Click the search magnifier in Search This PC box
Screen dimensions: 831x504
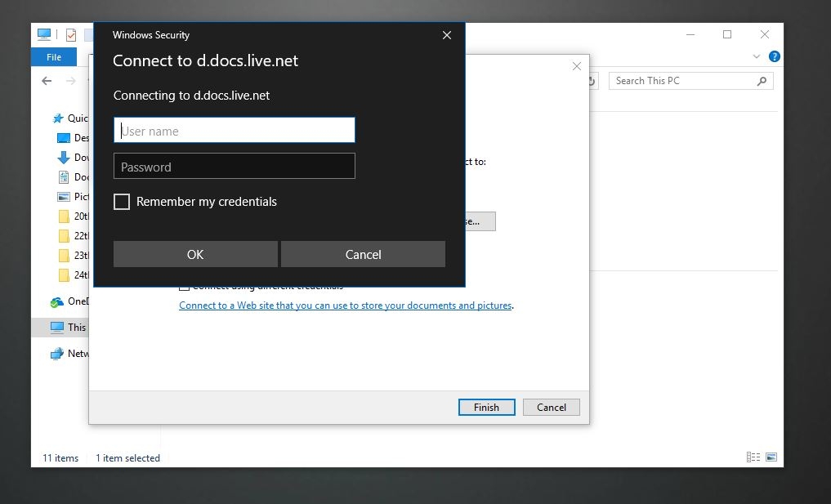click(x=761, y=80)
